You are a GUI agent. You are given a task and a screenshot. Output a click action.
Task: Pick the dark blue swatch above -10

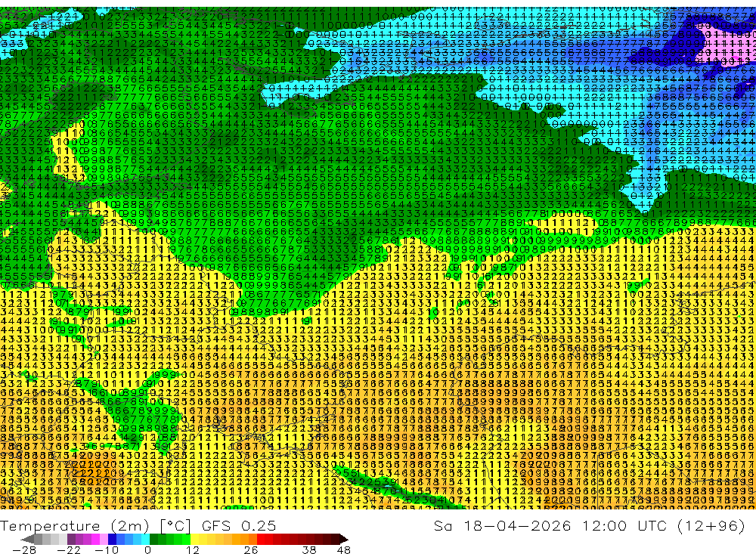[113, 539]
